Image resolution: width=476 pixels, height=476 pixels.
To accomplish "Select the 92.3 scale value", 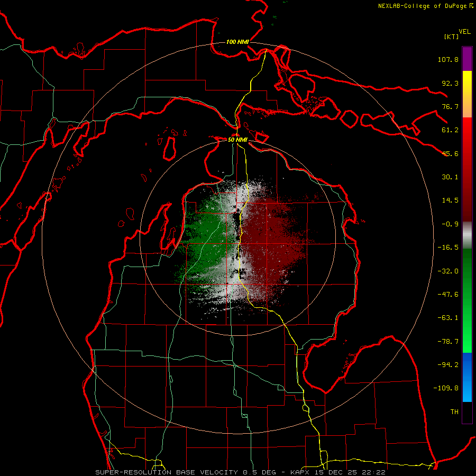I will coord(450,83).
